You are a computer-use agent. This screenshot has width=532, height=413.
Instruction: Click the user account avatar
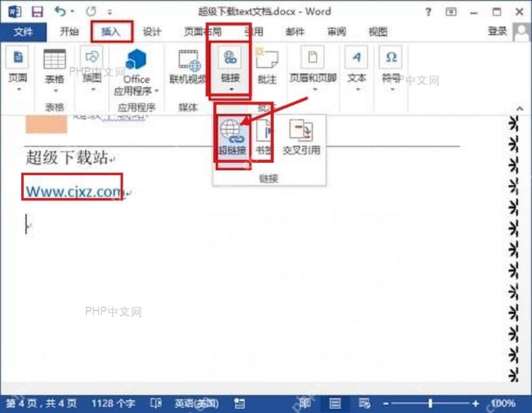(521, 33)
